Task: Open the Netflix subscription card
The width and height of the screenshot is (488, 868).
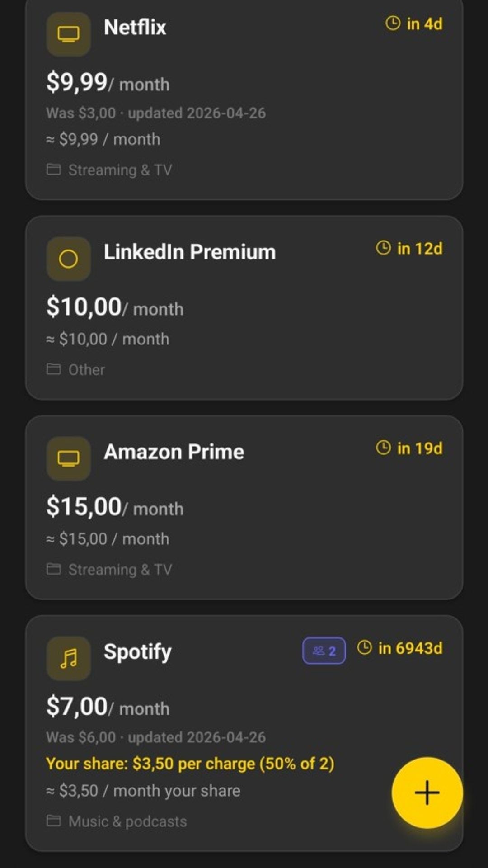Action: point(244,99)
